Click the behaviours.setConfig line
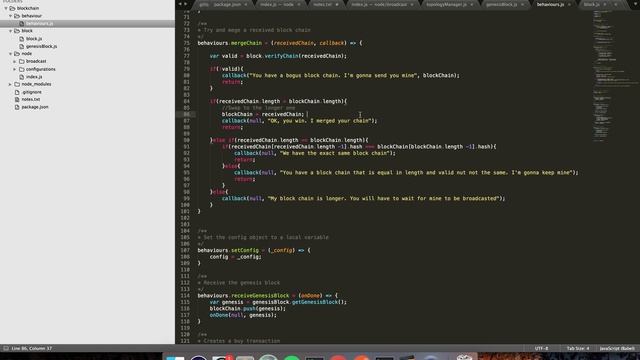 tap(254, 250)
